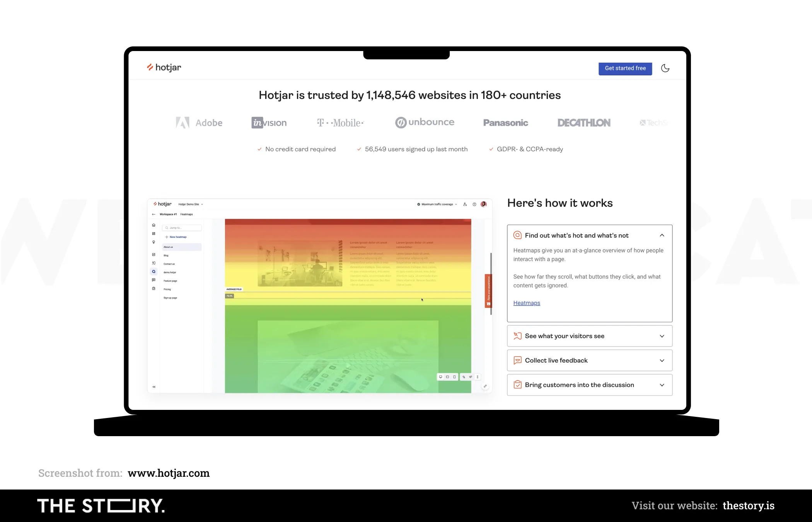Click 'Here's how it works' heading
Screen dimensions: 812x522
pos(560,203)
